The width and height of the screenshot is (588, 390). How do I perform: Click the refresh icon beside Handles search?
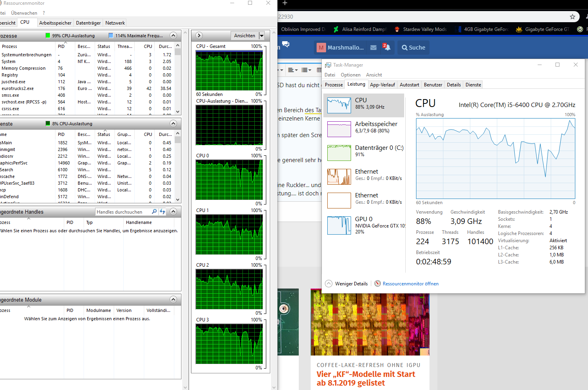(162, 212)
